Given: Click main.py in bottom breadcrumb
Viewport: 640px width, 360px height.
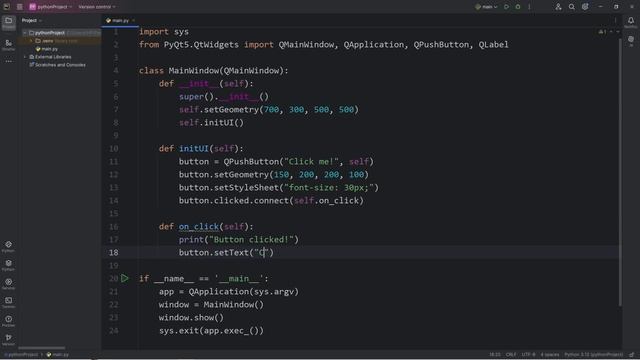Looking at the screenshot, I should [58, 355].
